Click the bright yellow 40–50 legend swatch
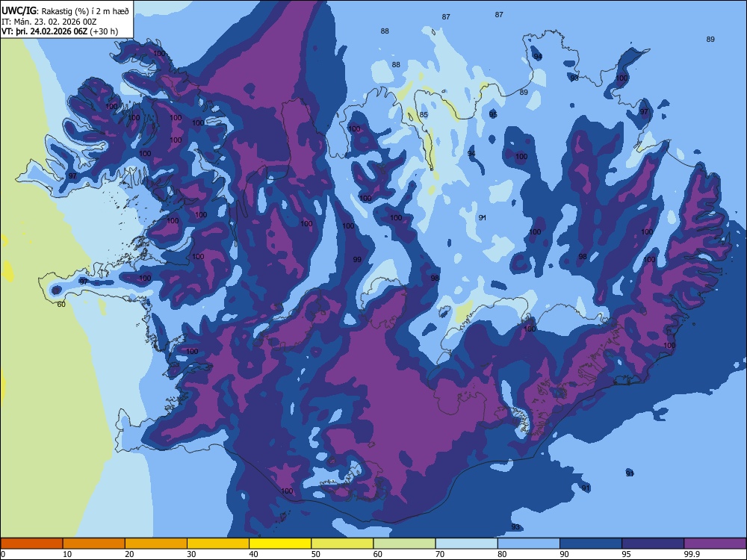This screenshot has width=747, height=560. tap(280, 544)
